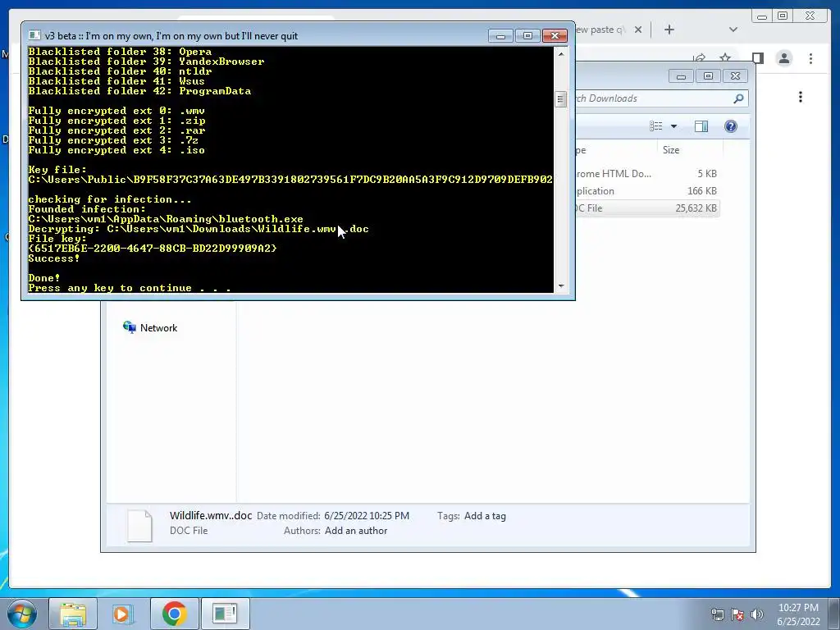
Task: Open the Chrome profile avatar
Action: [x=784, y=58]
